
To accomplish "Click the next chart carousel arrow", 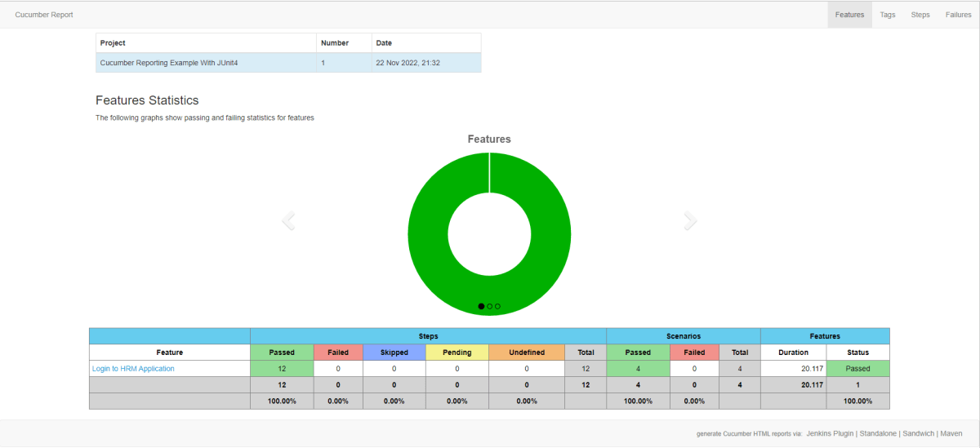I will pyautogui.click(x=690, y=220).
